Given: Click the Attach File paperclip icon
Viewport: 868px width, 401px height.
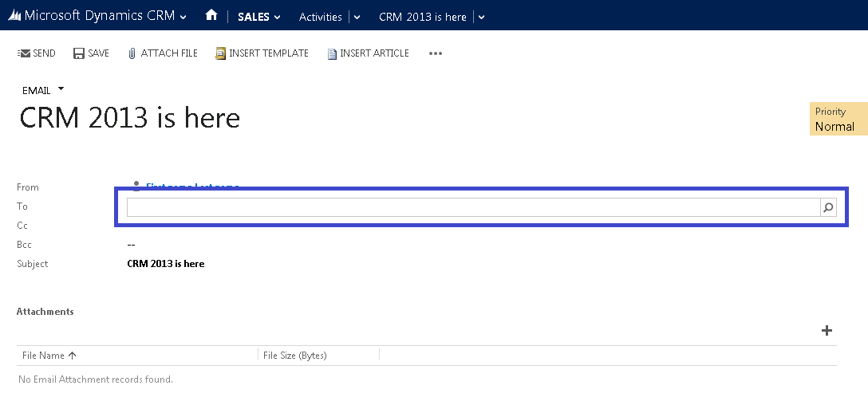Looking at the screenshot, I should [x=132, y=53].
